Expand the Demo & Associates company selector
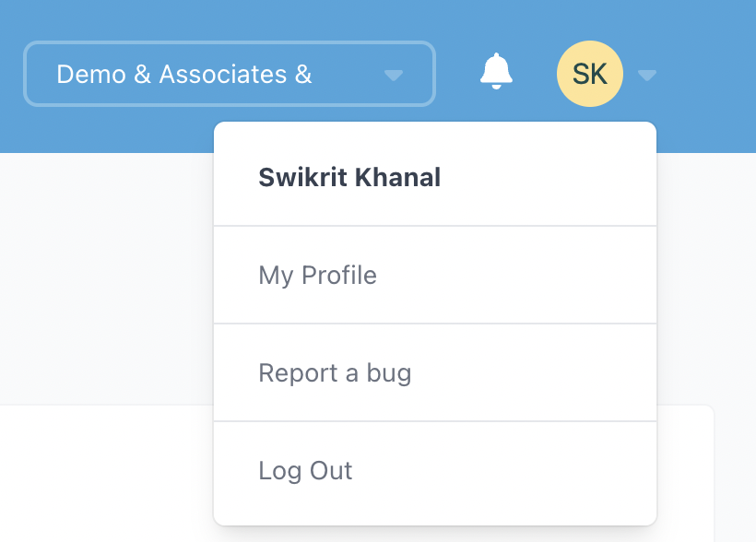Screen dimensions: 756x542 (x=230, y=74)
